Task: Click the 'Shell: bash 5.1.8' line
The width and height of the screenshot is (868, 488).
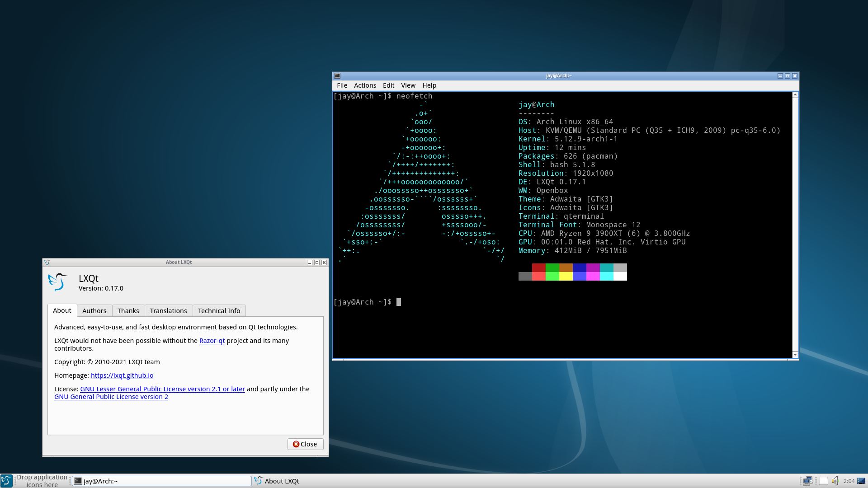Action: [x=557, y=165]
